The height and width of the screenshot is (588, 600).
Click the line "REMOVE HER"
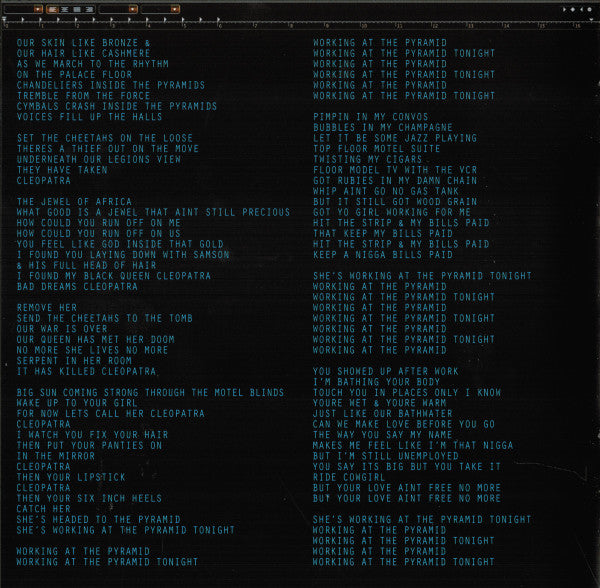tap(47, 307)
